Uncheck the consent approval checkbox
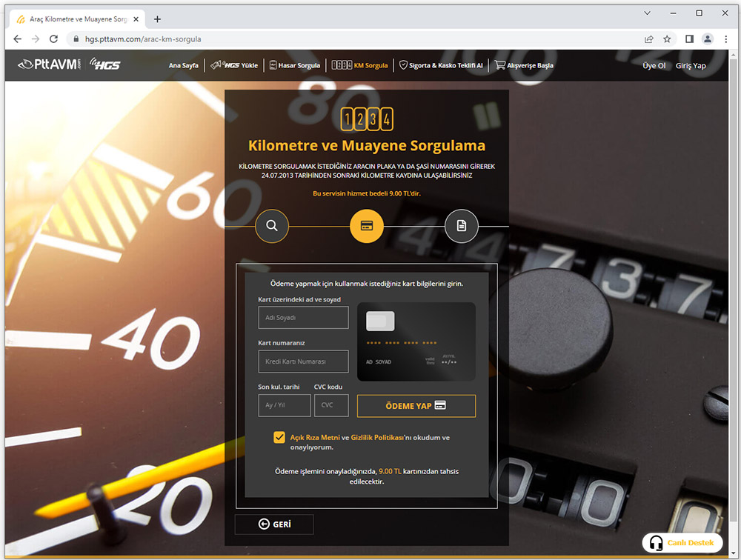 (279, 438)
